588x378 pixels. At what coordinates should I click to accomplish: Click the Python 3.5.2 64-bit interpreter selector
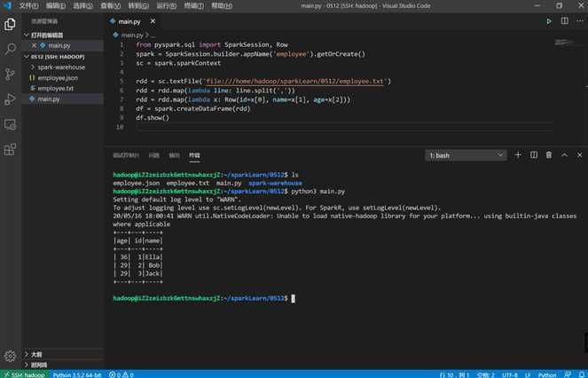[77, 374]
